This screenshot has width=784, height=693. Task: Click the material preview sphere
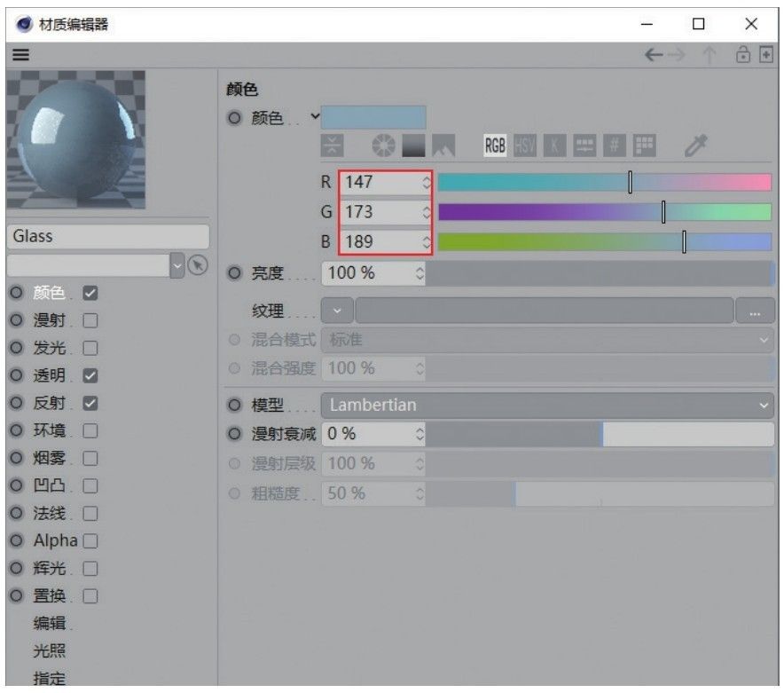coord(76,139)
